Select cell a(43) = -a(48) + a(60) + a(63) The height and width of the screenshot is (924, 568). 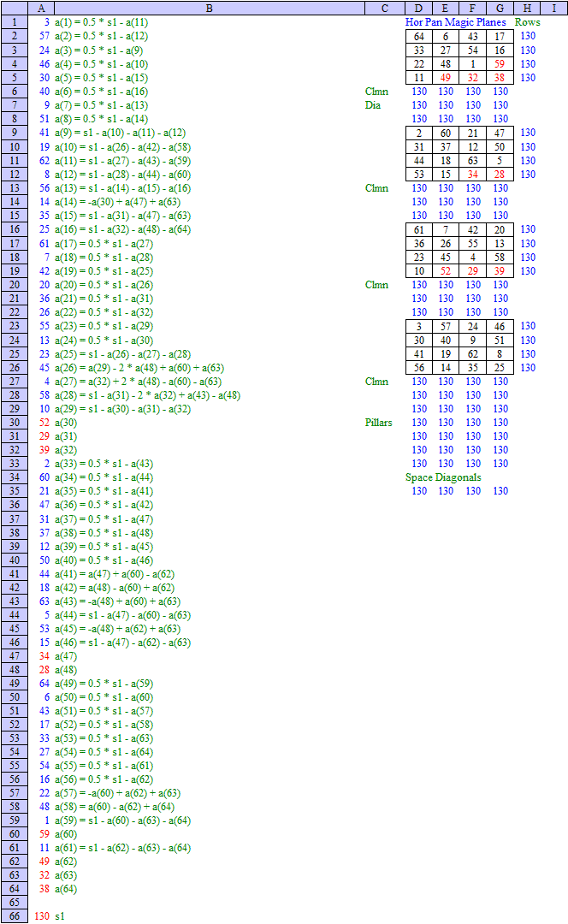pos(117,601)
